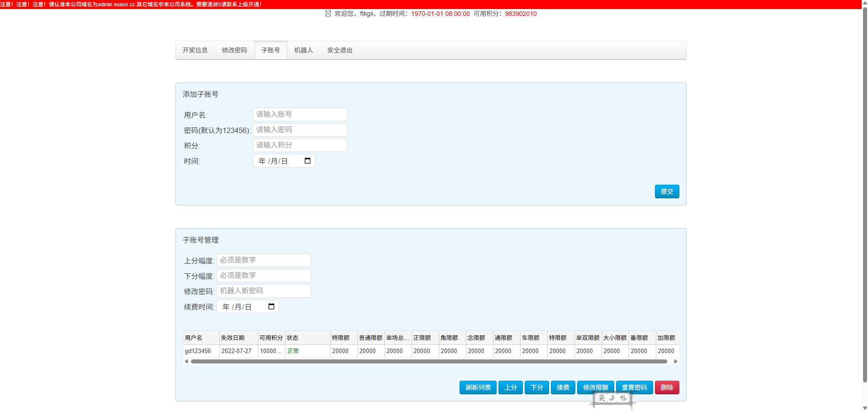Click the table's right scroll arrow
868x411 pixels.
point(675,361)
